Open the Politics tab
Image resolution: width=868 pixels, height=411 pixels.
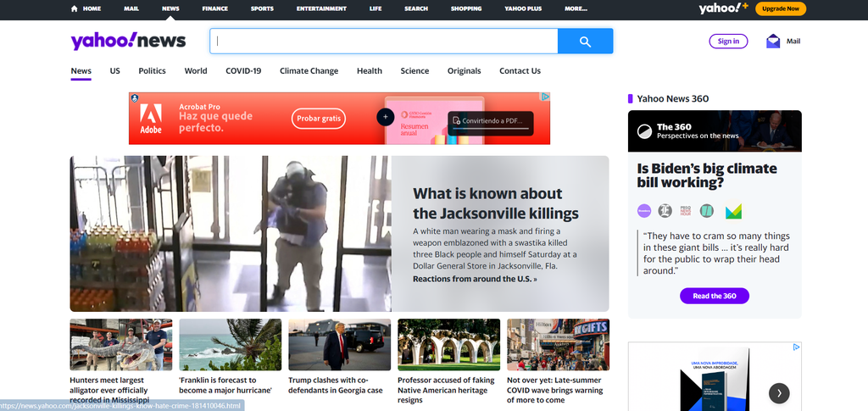pos(152,71)
